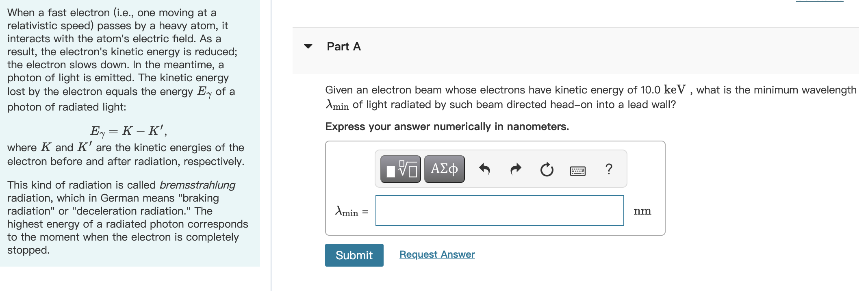Screen dimensions: 868x291
Task: Click inside the λmin answer box
Action: 500,211
